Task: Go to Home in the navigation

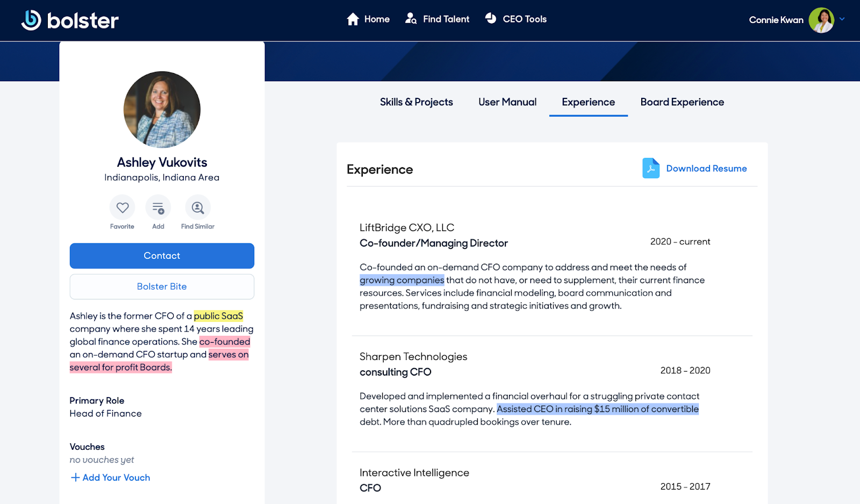Action: point(377,19)
